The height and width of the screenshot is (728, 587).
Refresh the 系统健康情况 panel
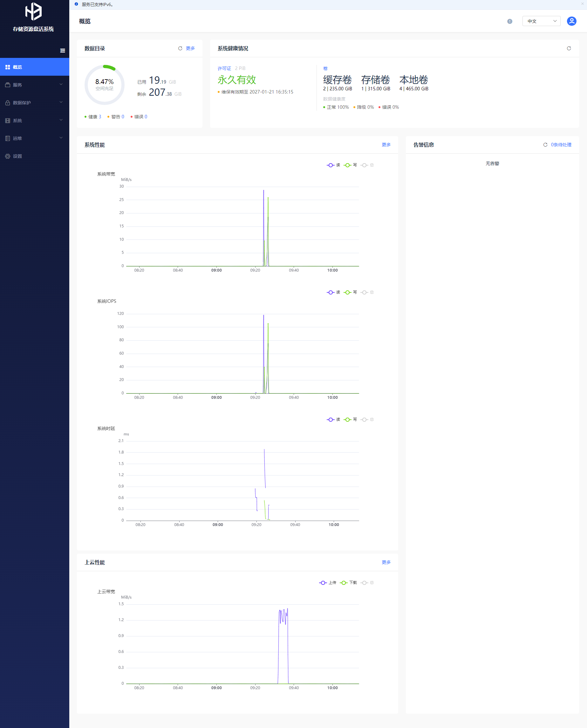(568, 48)
